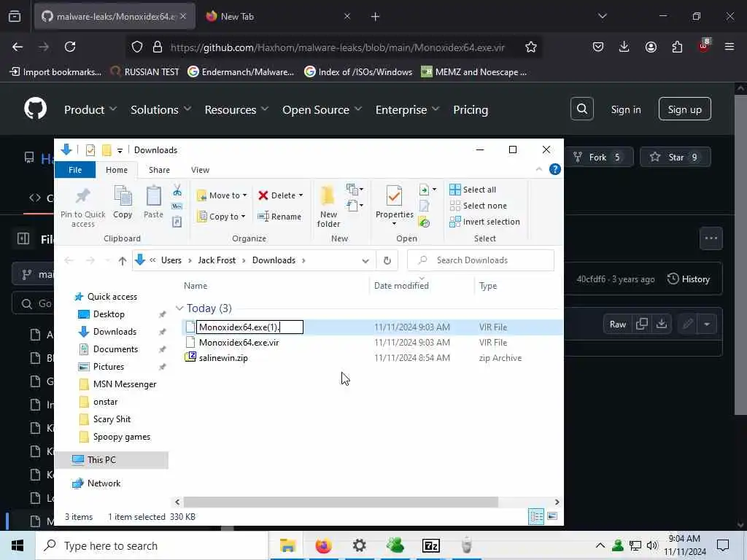Click the GitHub octocat logo
Viewport: 747px width, 560px height.
[x=36, y=109]
